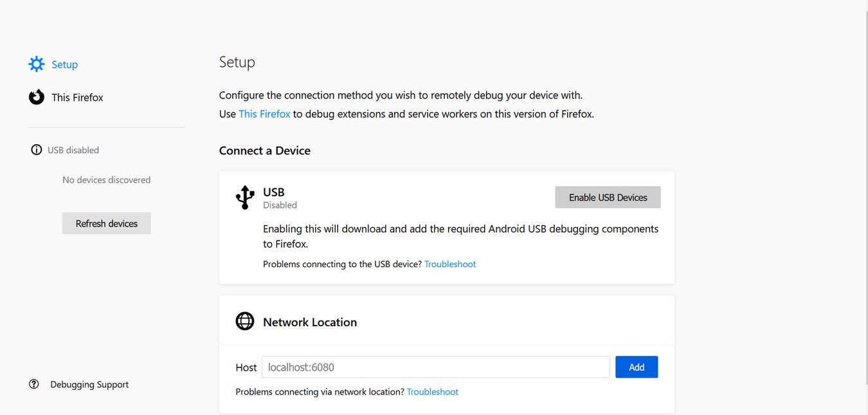Select the gear icon next to Setup
The height and width of the screenshot is (415, 868).
coord(37,64)
